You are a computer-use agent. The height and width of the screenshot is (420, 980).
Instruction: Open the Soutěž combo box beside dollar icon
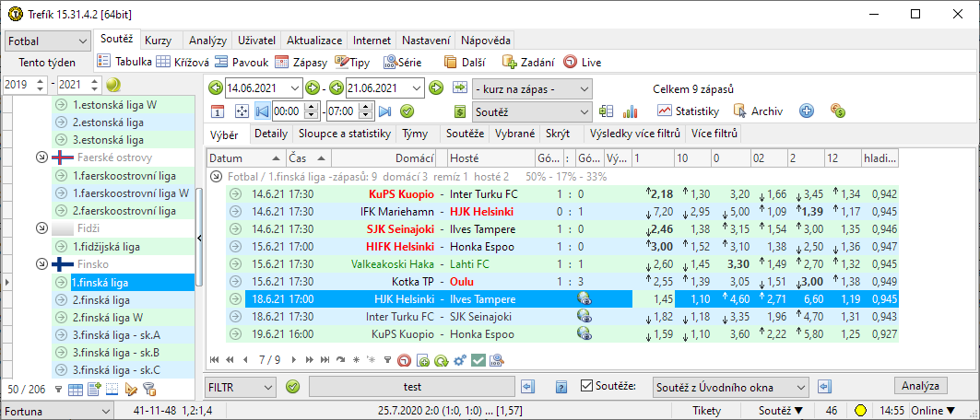pos(532,111)
